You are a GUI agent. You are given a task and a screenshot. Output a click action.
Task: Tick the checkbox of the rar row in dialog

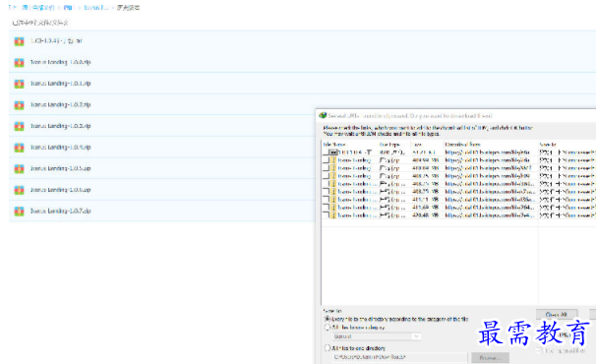click(327, 152)
